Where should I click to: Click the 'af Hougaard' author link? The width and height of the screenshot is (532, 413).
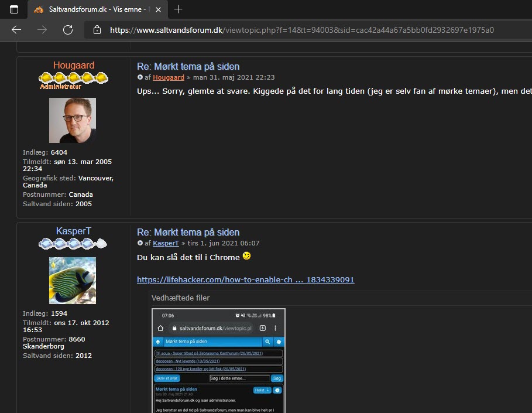pyautogui.click(x=169, y=77)
